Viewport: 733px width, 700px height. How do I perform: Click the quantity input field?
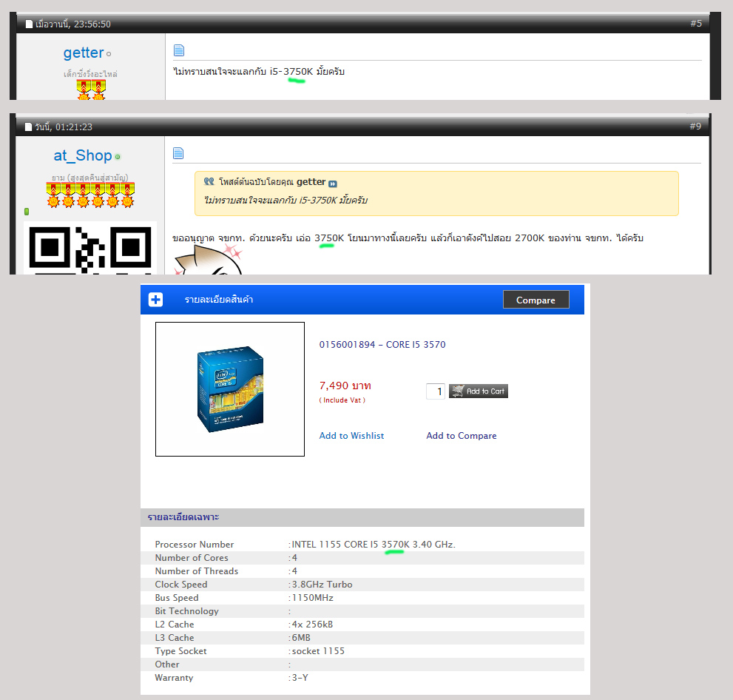click(435, 391)
